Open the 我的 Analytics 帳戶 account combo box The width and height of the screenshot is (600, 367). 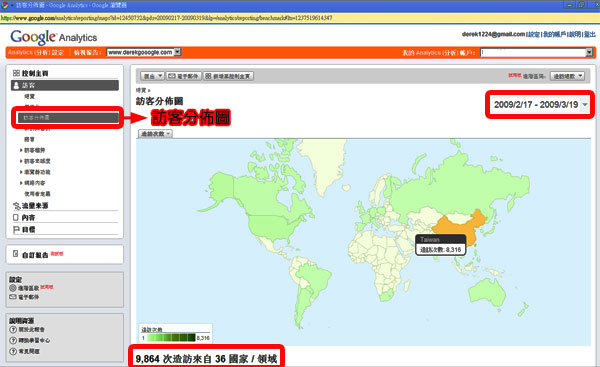[x=537, y=52]
